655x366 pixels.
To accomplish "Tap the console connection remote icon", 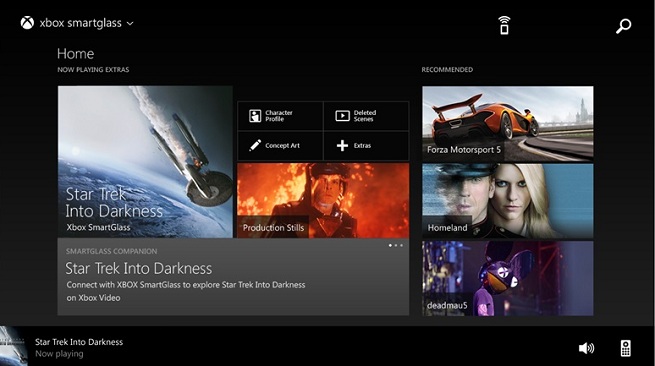I will click(504, 25).
